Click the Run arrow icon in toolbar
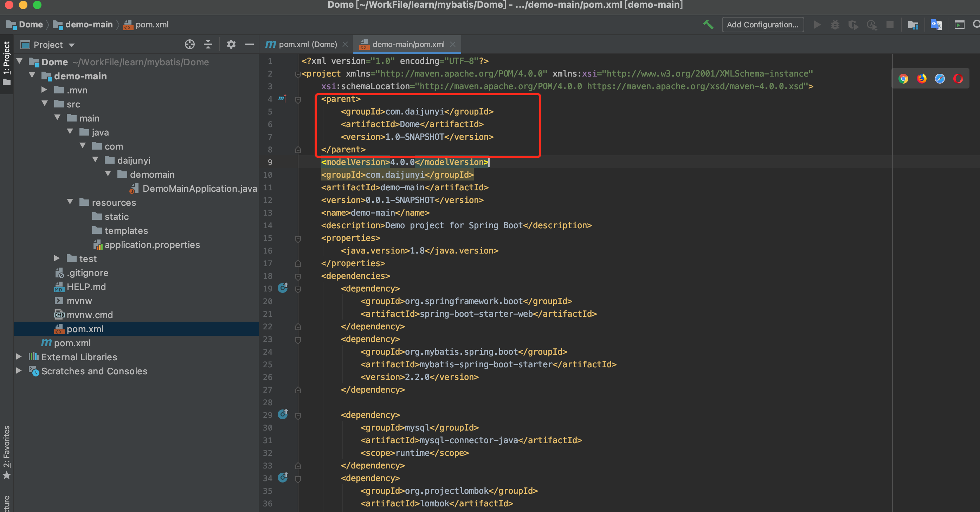Image resolution: width=980 pixels, height=512 pixels. 817,25
